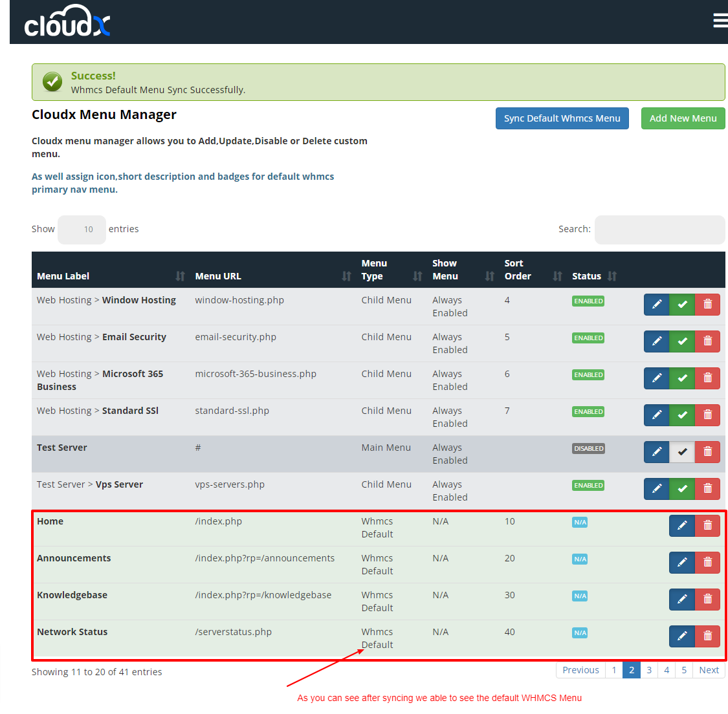
Task: Focus the Search input field
Action: click(659, 230)
